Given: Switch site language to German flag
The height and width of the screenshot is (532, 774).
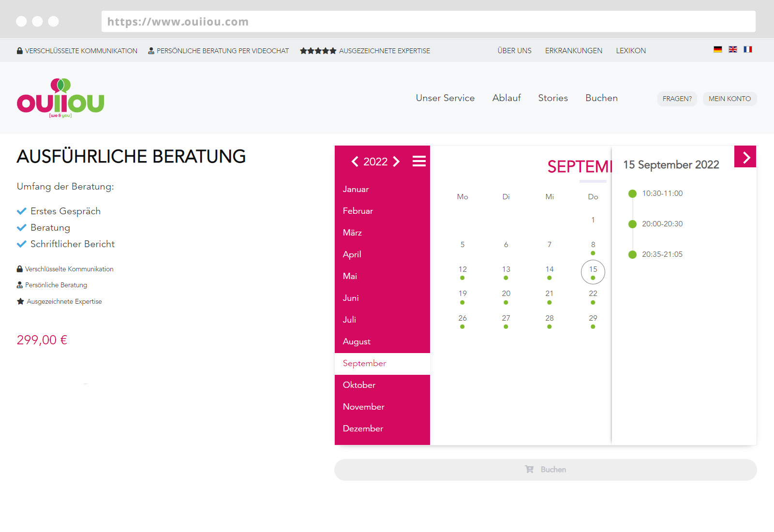Looking at the screenshot, I should pos(718,49).
